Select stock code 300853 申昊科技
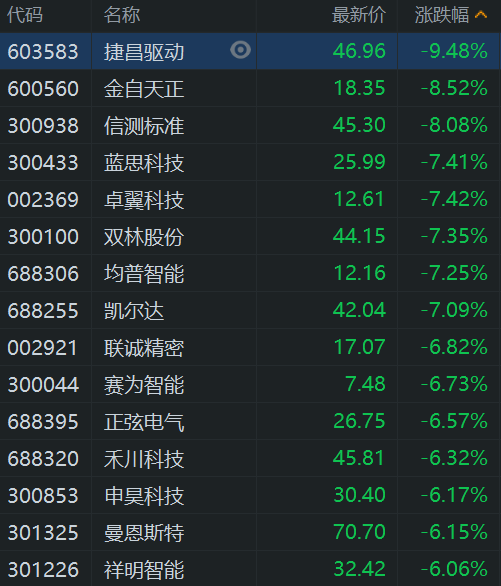Screen dimensions: 501x586 tap(43, 496)
